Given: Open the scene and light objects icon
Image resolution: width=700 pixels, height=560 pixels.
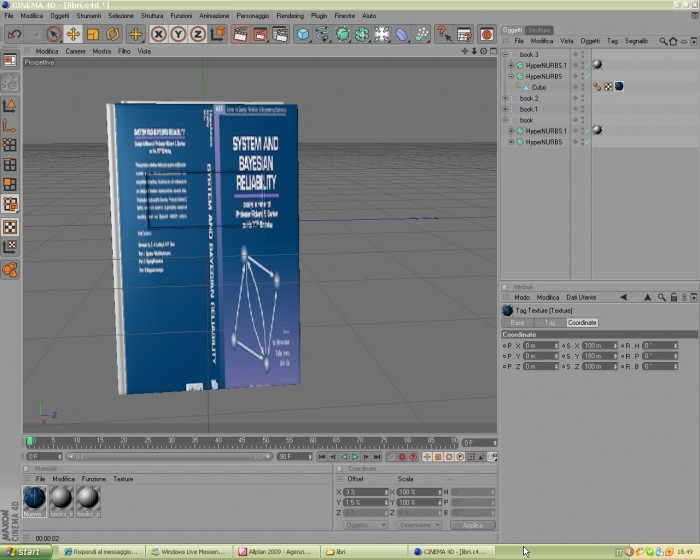Looking at the screenshot, I should 382,34.
